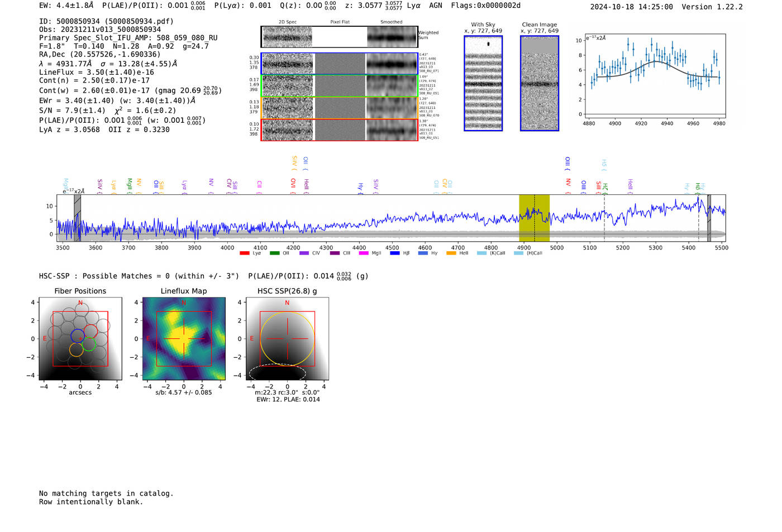Click the 2D Spec weighted sum thumbnail
Viewport: 782px width, 532px height.
(287, 37)
